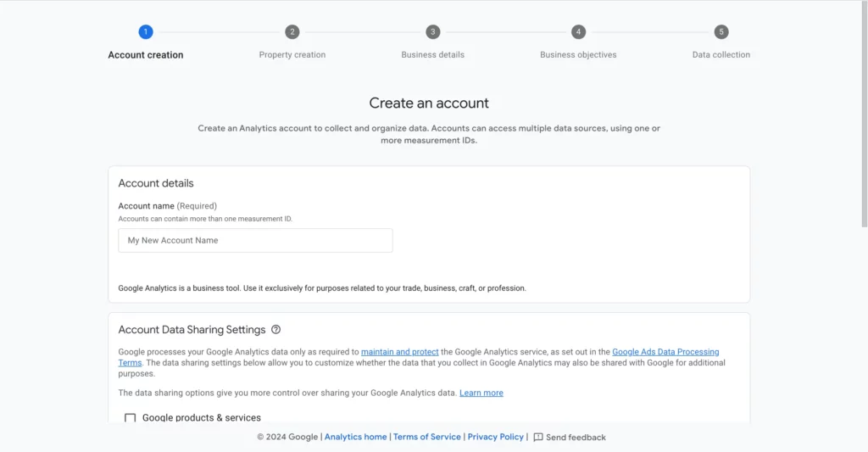
Task: Click step 4 circle for Business objectives
Action: pyautogui.click(x=578, y=32)
